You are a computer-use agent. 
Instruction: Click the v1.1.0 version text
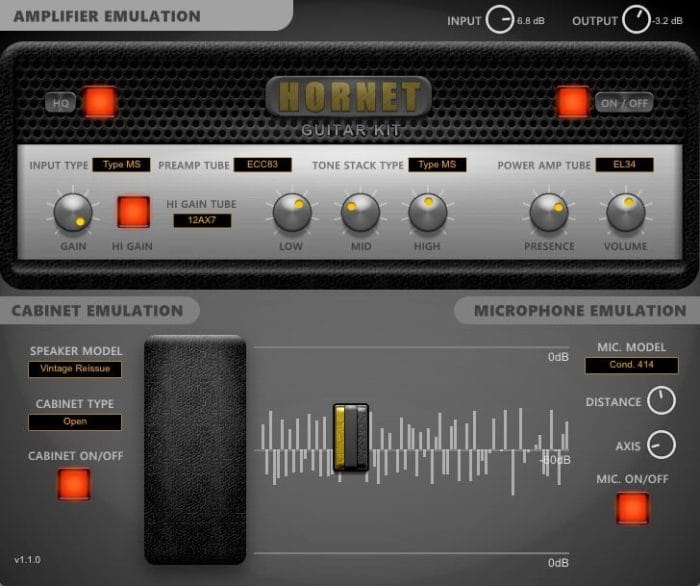27,560
